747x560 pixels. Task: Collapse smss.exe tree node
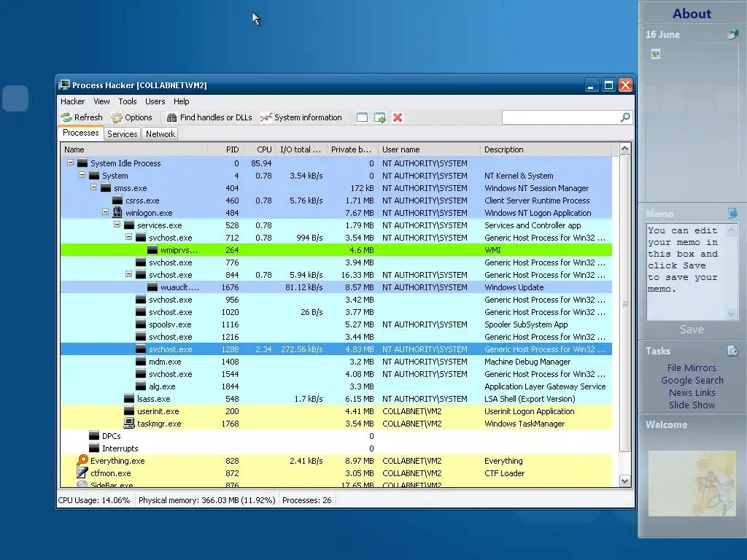94,187
